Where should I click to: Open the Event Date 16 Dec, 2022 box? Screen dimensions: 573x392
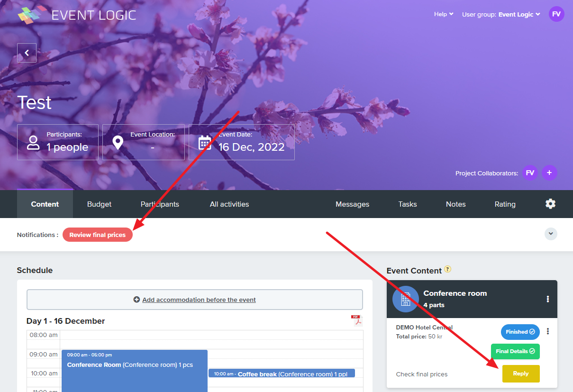[x=242, y=142]
